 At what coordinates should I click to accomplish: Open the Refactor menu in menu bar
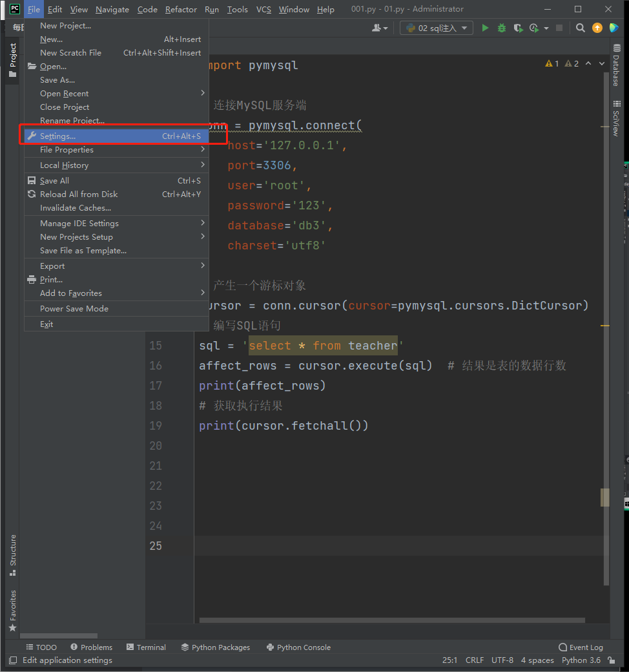click(181, 9)
